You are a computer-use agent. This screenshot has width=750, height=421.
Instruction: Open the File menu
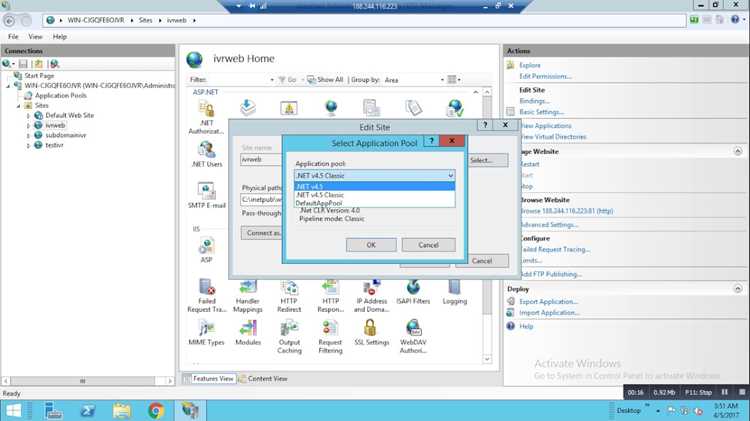tap(13, 37)
